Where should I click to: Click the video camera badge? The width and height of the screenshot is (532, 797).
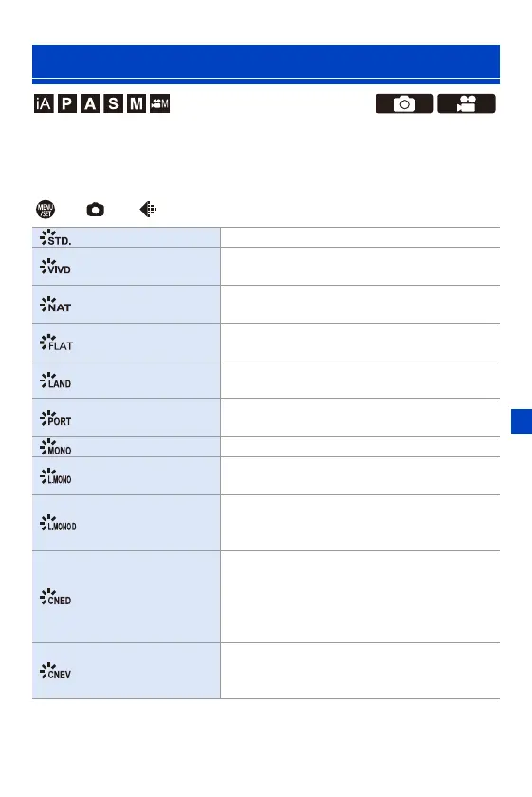[467, 103]
